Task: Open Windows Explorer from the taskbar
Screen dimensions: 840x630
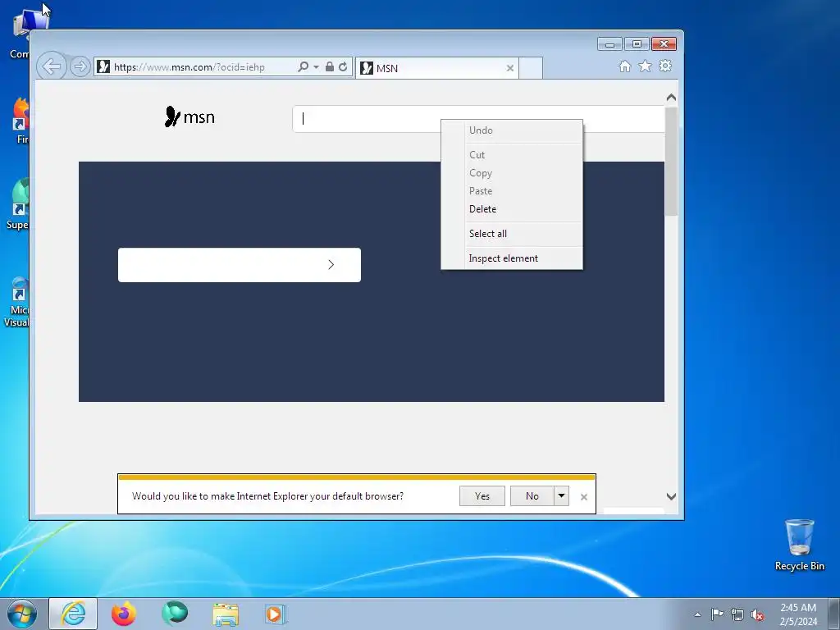Action: (226, 614)
